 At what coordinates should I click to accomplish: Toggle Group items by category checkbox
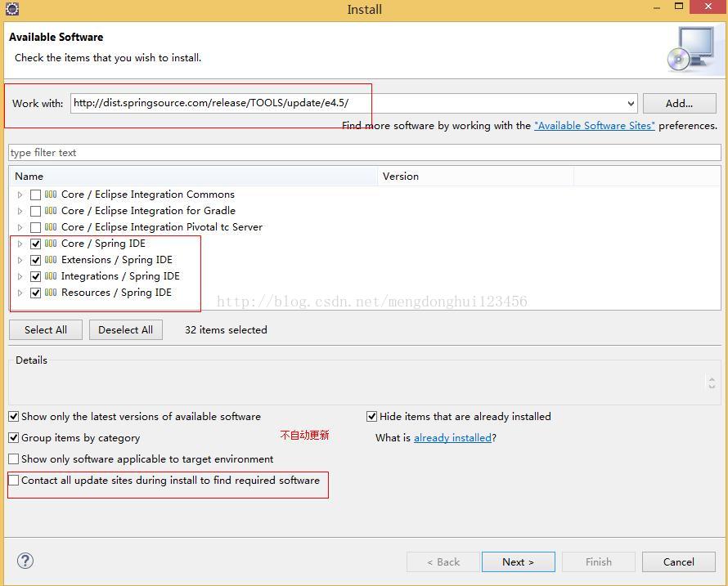(14, 437)
